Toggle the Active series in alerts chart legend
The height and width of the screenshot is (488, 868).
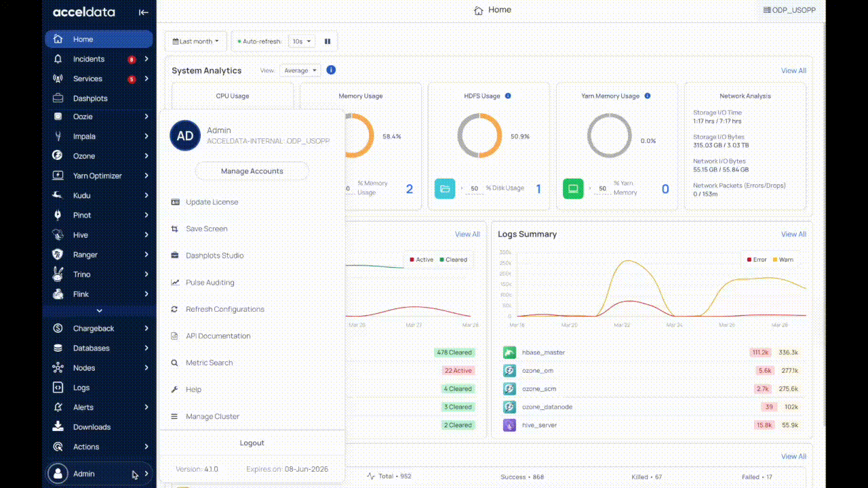coord(422,260)
